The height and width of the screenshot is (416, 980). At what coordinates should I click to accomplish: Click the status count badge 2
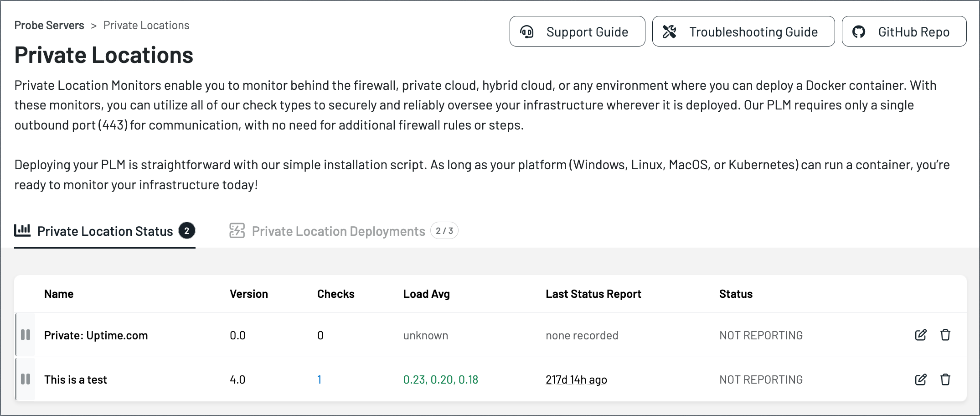187,231
